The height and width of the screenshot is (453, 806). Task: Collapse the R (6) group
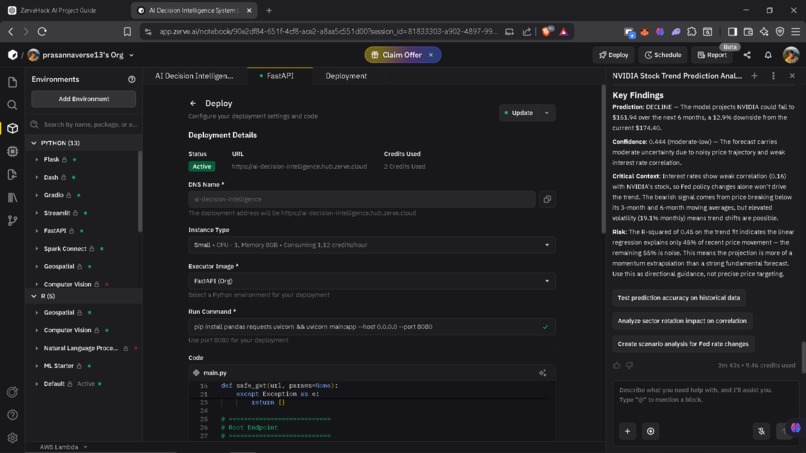tap(34, 296)
